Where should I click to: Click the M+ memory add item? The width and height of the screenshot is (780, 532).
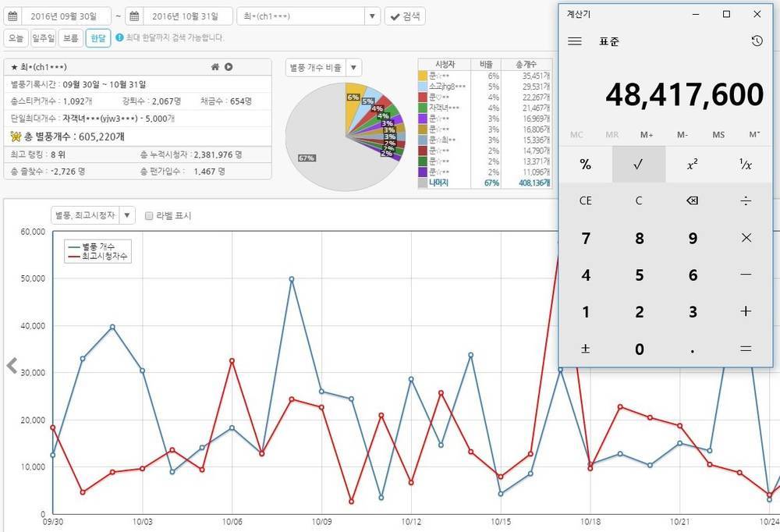click(x=647, y=135)
